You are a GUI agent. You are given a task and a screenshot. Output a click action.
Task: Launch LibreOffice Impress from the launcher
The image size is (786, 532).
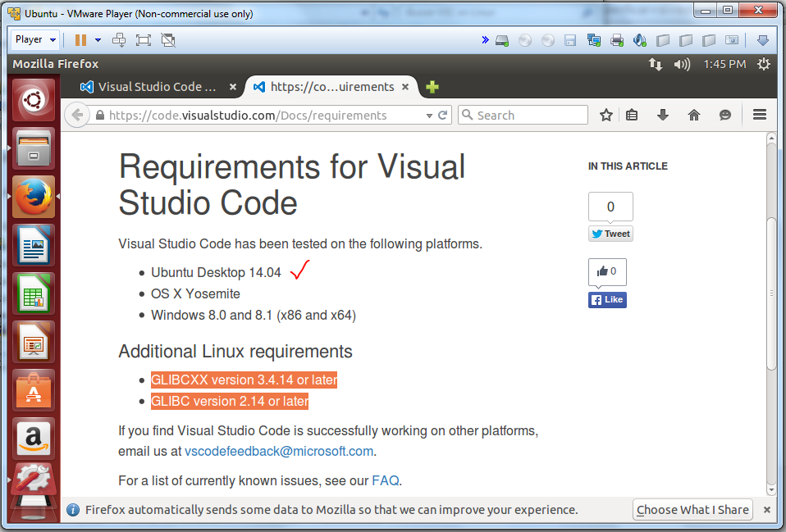coord(34,342)
